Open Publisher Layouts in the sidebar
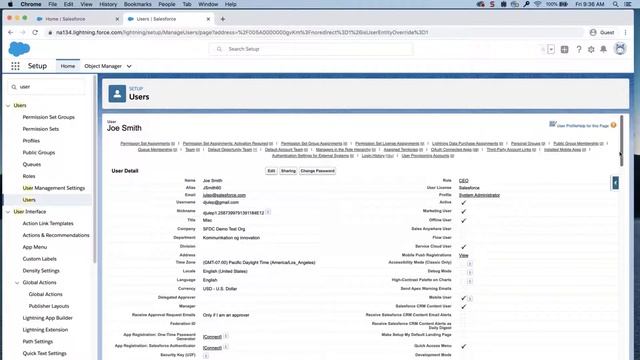Viewport: 640px width, 360px height. pos(49,306)
